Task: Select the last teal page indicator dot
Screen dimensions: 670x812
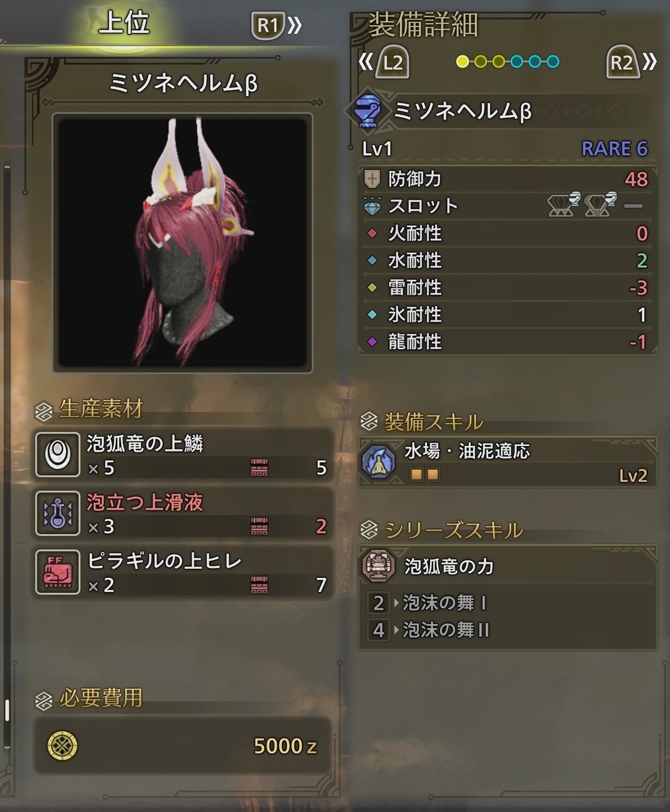Action: [553, 62]
